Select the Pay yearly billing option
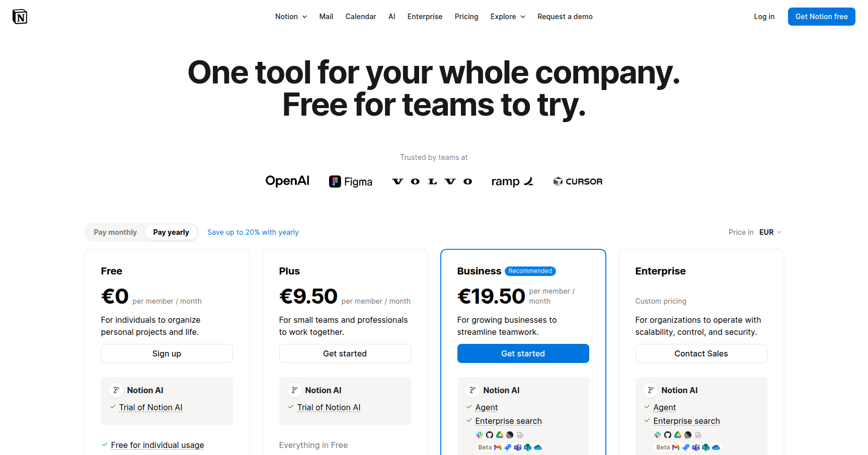This screenshot has width=868, height=455. pos(171,232)
